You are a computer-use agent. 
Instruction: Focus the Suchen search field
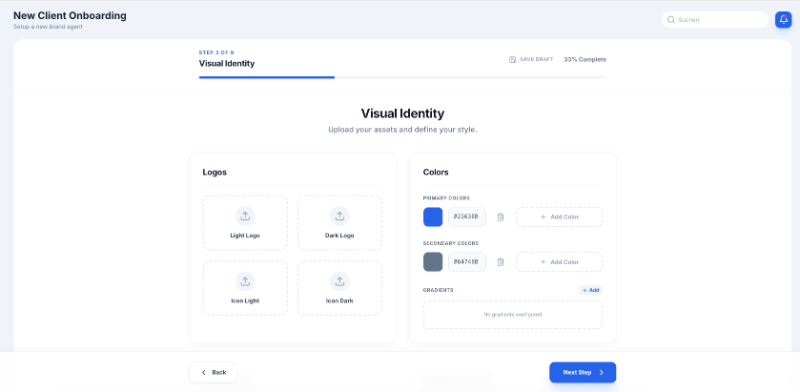coord(715,20)
